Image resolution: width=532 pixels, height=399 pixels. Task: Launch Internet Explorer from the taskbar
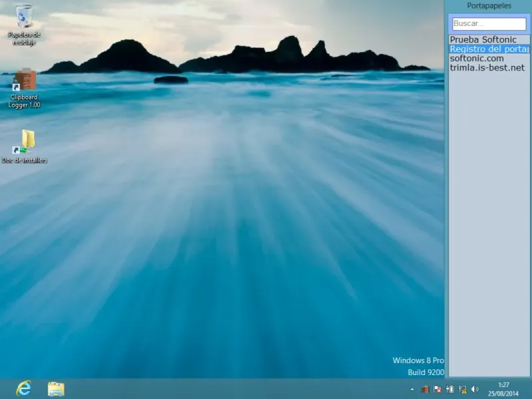(x=23, y=388)
